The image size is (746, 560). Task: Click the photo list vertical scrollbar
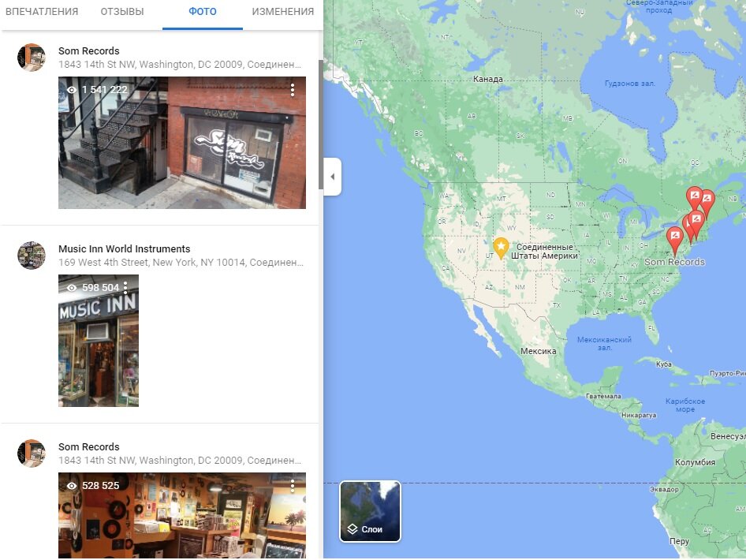[321, 124]
